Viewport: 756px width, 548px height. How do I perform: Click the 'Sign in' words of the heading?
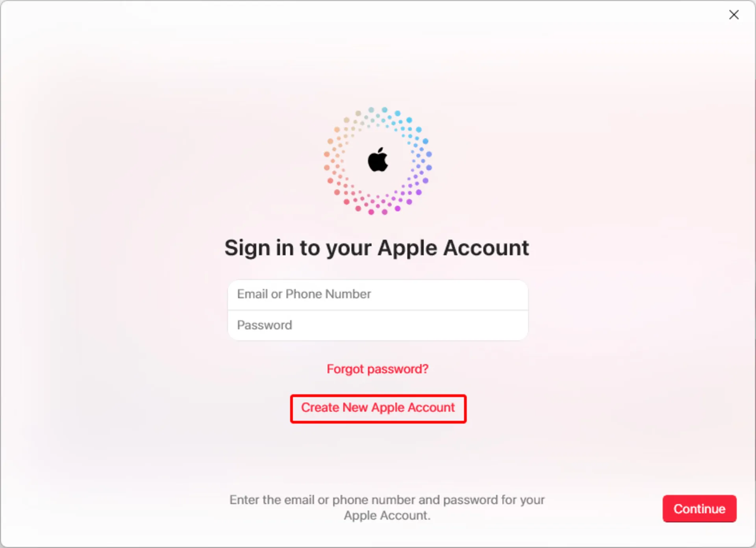click(259, 248)
